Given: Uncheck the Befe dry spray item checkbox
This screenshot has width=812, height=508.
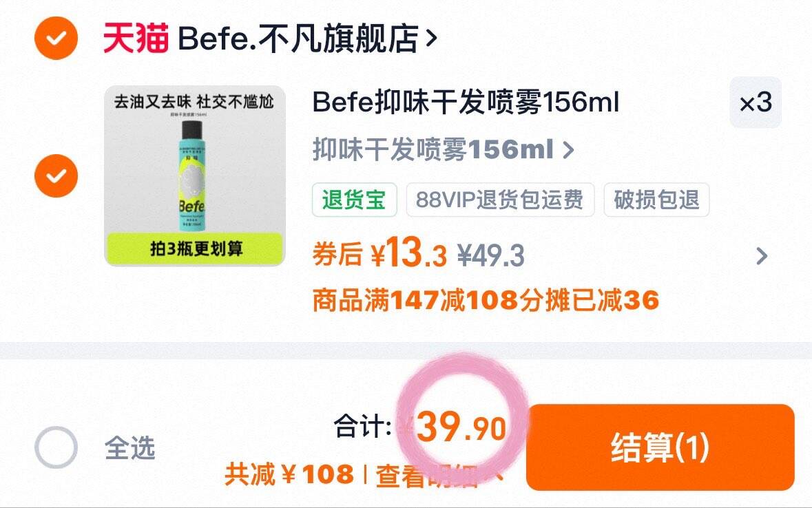Looking at the screenshot, I should tap(56, 176).
